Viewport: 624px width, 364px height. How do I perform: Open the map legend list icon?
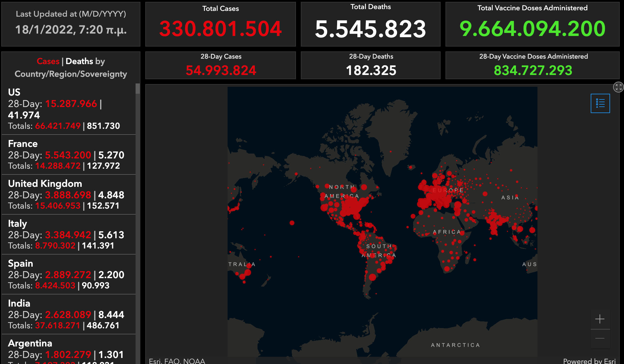(x=600, y=103)
